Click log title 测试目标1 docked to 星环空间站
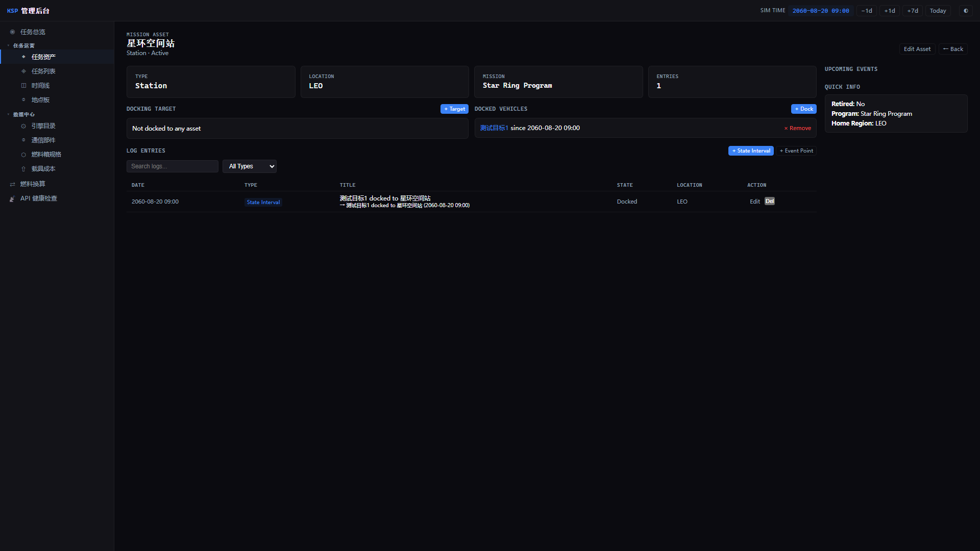The width and height of the screenshot is (980, 551). [385, 198]
